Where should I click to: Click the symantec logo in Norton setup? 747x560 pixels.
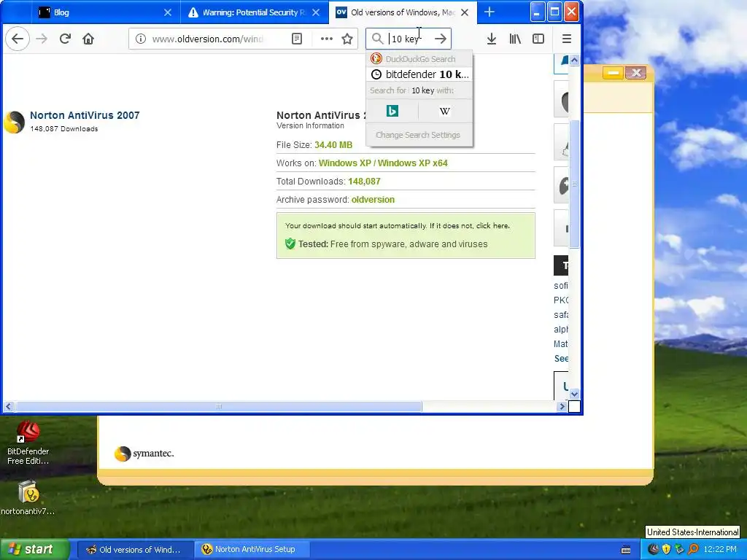(144, 454)
